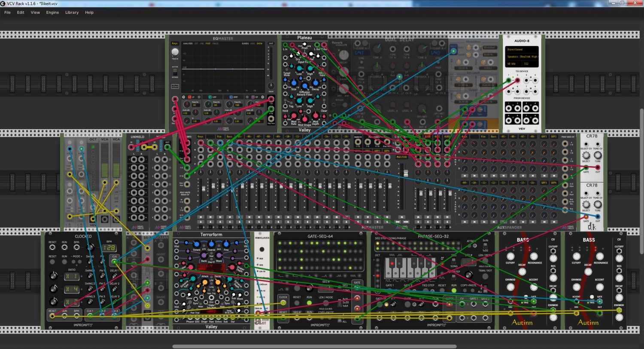This screenshot has width=644, height=349.
Task: Open the File menu
Action: click(7, 12)
